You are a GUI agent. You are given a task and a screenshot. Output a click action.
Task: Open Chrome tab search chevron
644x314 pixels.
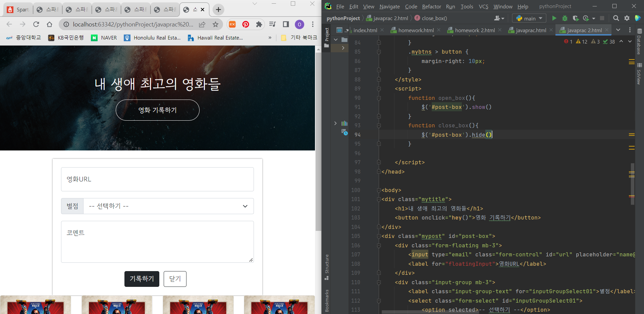[x=255, y=4]
